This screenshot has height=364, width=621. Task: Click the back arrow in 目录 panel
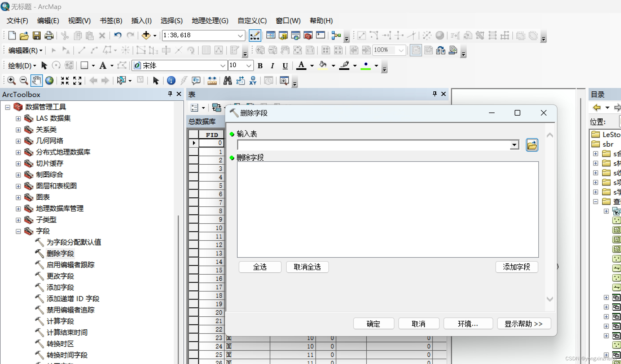(597, 107)
